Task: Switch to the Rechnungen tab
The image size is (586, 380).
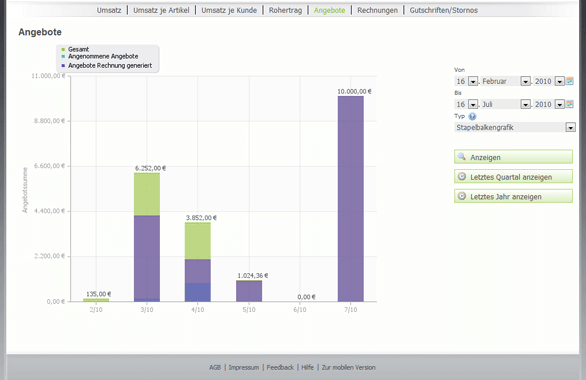Action: (x=377, y=10)
